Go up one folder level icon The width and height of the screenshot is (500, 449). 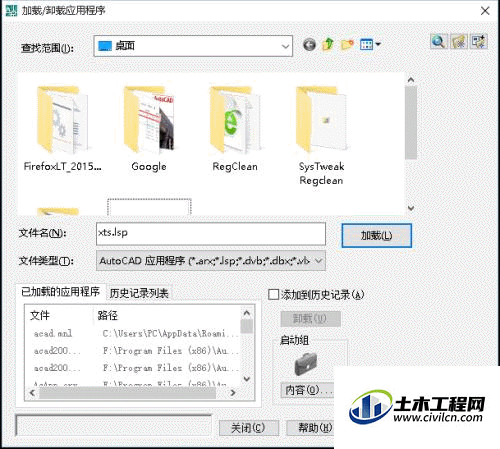[x=328, y=44]
